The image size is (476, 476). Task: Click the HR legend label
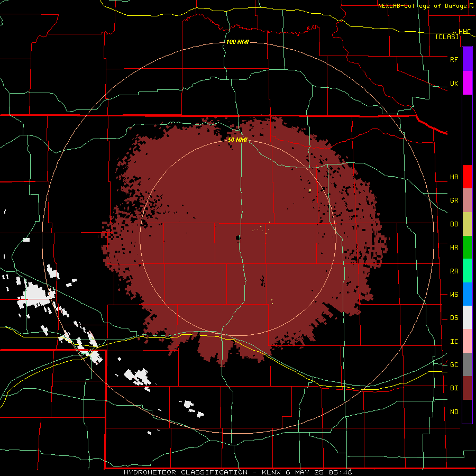(454, 248)
